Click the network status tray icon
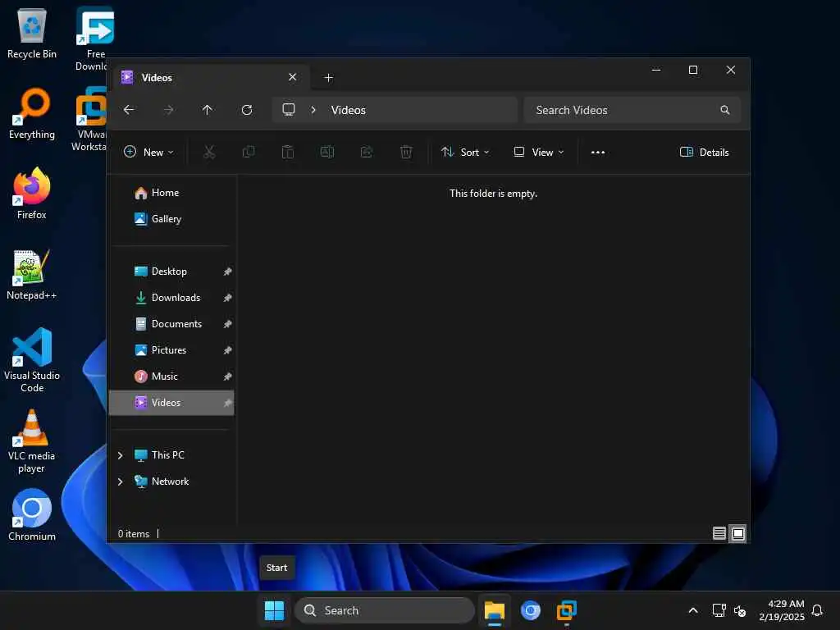This screenshot has height=630, width=840. pos(719,610)
